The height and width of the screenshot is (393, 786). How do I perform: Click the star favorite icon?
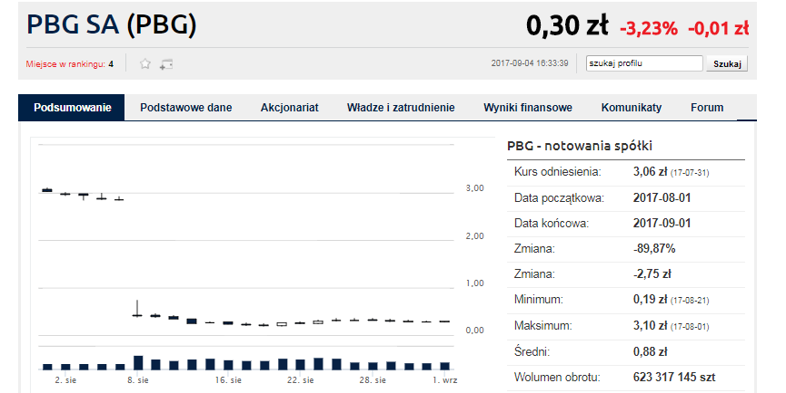pyautogui.click(x=145, y=64)
